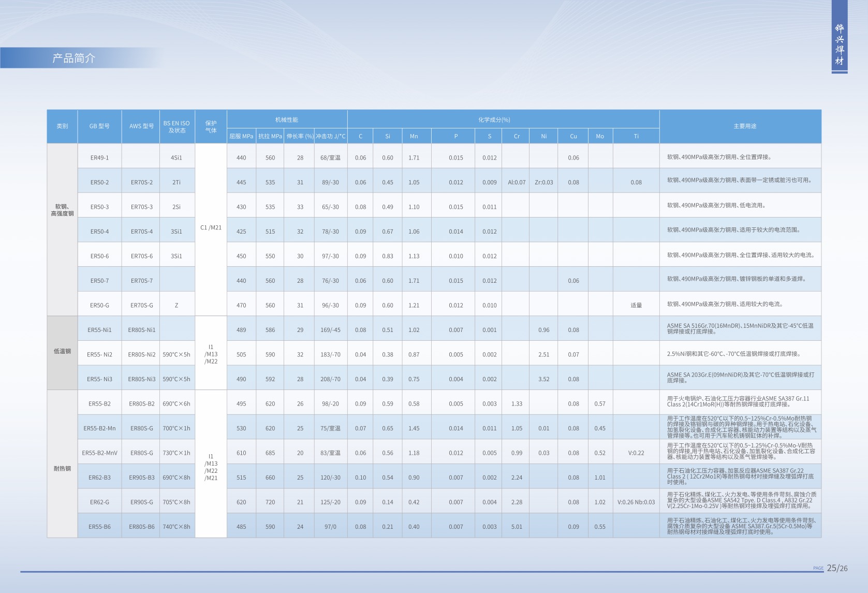Select the AWS 型号 column header
This screenshot has width=868, height=593.
(141, 126)
